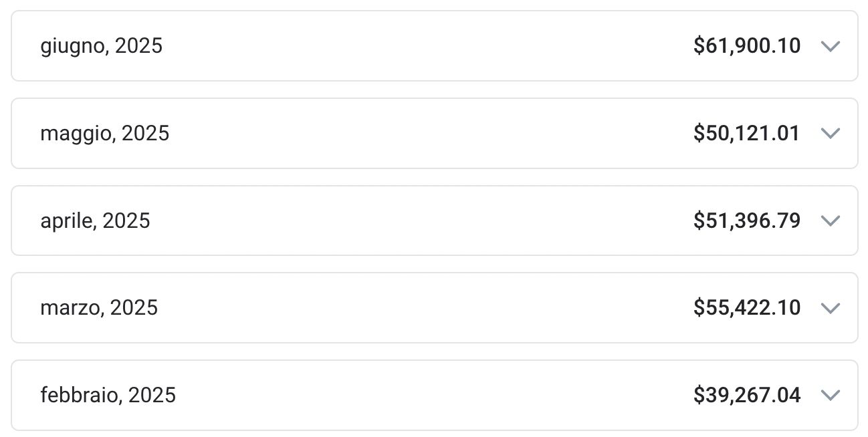868x437 pixels.
Task: Click the $51,396.79 amount
Action: (747, 221)
